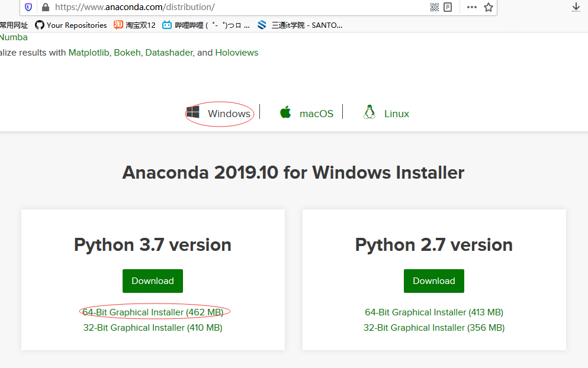
Task: Bookmark this page with star icon
Action: pos(489,7)
